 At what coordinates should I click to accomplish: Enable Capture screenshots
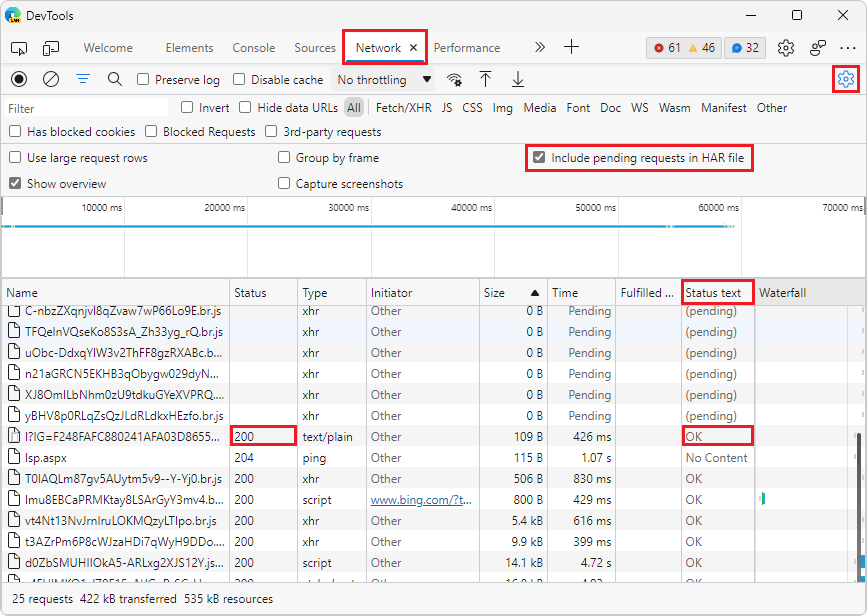pos(284,183)
